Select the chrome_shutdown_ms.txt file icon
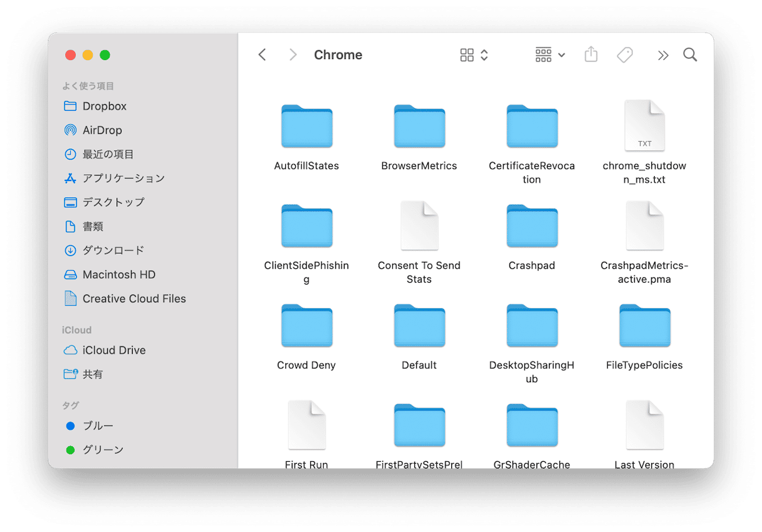 point(645,125)
